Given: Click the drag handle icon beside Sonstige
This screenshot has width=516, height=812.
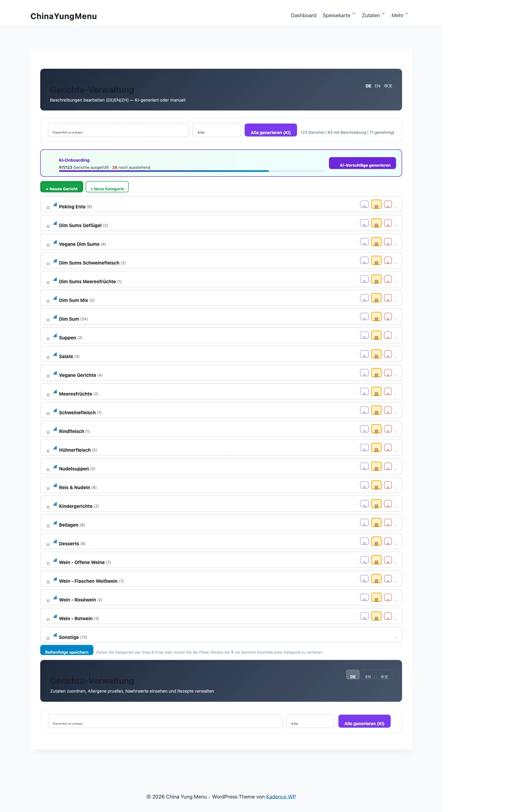Looking at the screenshot, I should [48, 638].
